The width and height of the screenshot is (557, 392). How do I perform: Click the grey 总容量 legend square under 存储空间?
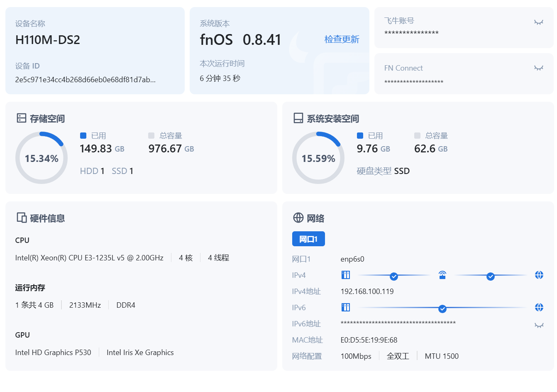[151, 135]
